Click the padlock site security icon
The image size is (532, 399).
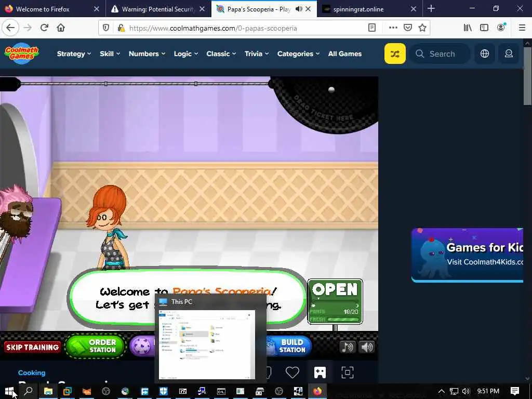click(121, 28)
